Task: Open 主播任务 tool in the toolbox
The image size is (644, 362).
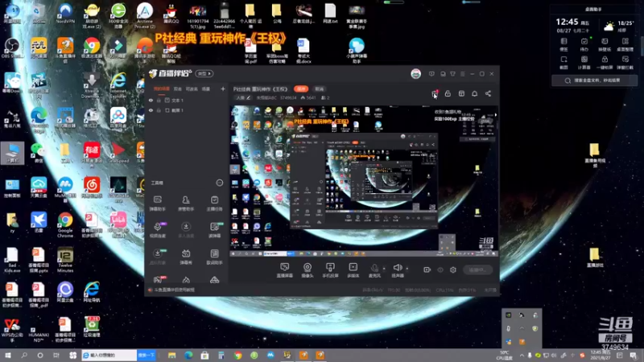Action: (214, 204)
